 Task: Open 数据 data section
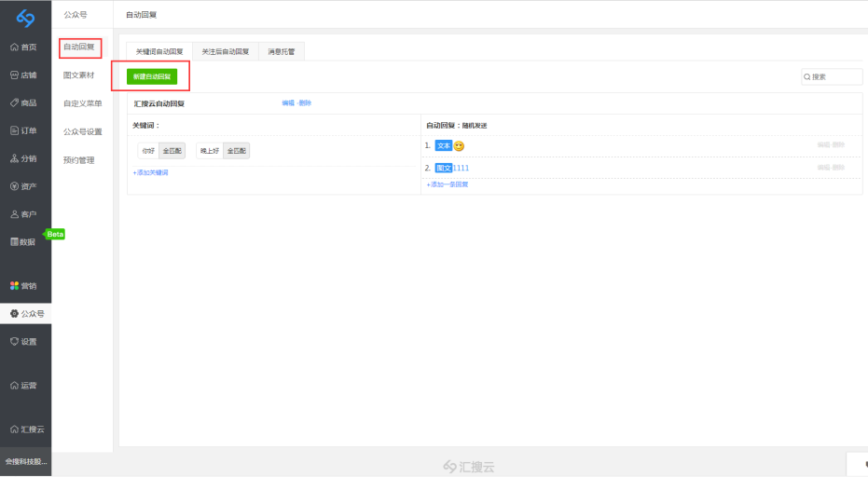pyautogui.click(x=23, y=242)
